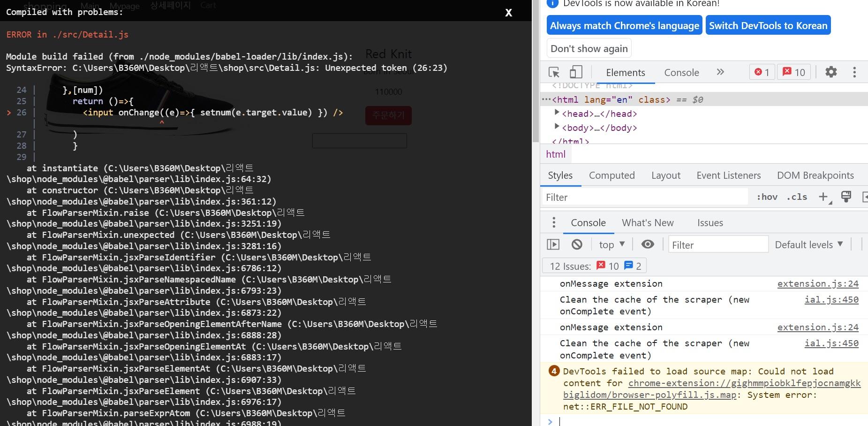Click the warning count 4 badge
Viewport: 868px width, 426px height.
click(x=554, y=371)
